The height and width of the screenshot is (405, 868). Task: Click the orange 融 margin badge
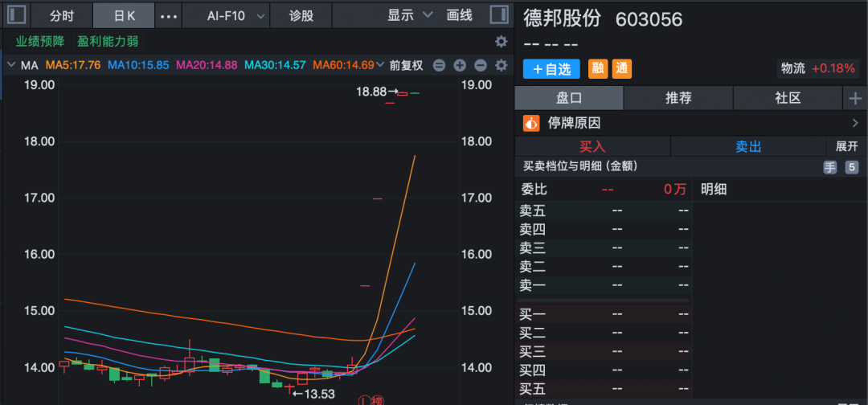(x=598, y=68)
